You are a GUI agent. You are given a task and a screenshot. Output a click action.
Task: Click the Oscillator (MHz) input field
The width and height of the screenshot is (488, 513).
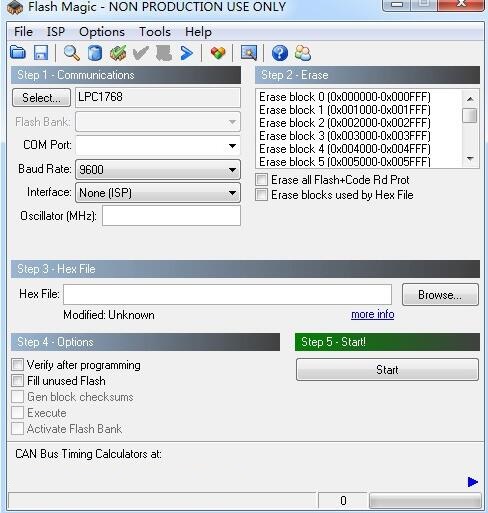click(x=171, y=216)
